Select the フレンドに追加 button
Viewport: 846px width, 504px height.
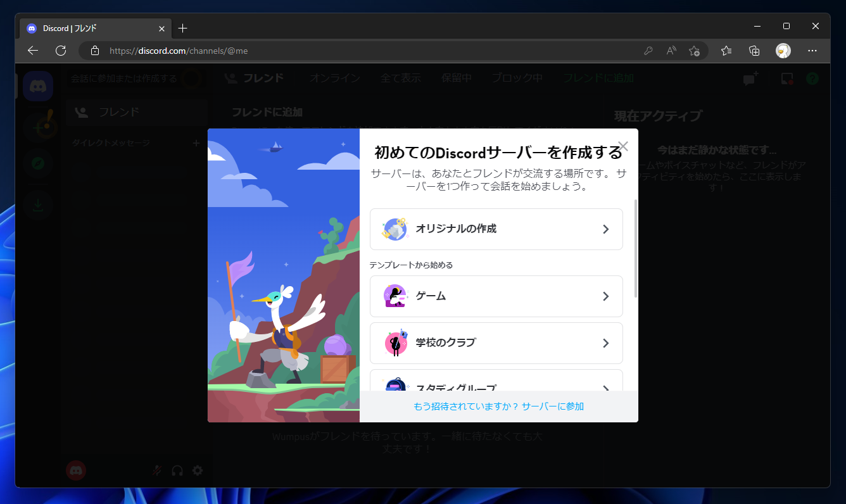[x=598, y=77]
